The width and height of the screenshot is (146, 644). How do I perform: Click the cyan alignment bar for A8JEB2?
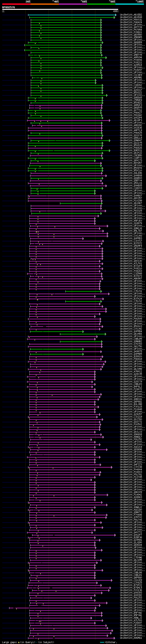tap(72, 15)
